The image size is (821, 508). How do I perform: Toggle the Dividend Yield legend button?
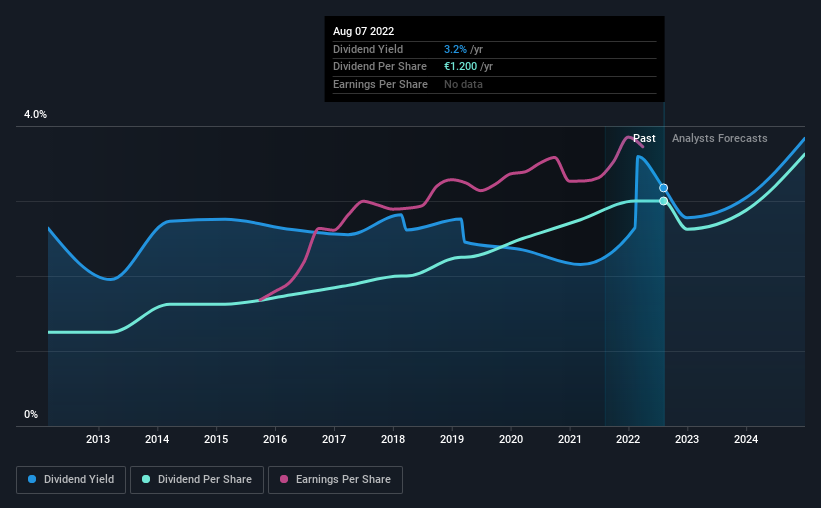click(71, 480)
